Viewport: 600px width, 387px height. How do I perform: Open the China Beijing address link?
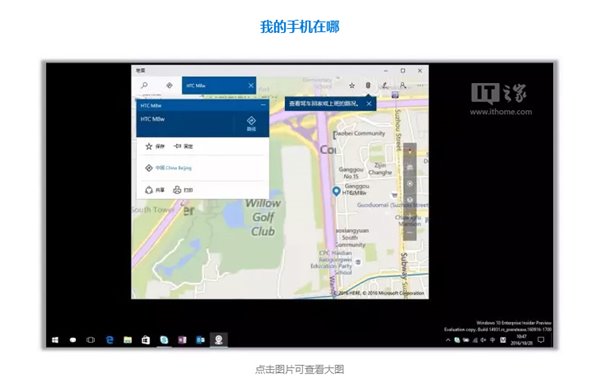173,168
